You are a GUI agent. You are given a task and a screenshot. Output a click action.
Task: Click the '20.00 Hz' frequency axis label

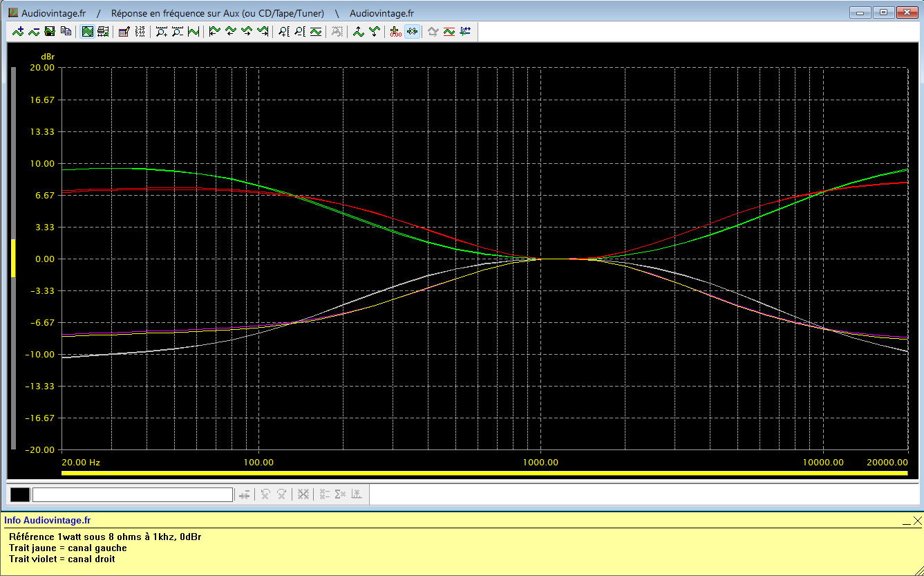click(x=81, y=462)
